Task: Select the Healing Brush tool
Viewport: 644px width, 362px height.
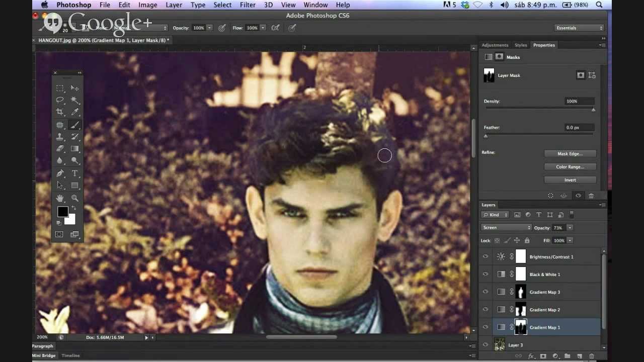Action: [60, 125]
